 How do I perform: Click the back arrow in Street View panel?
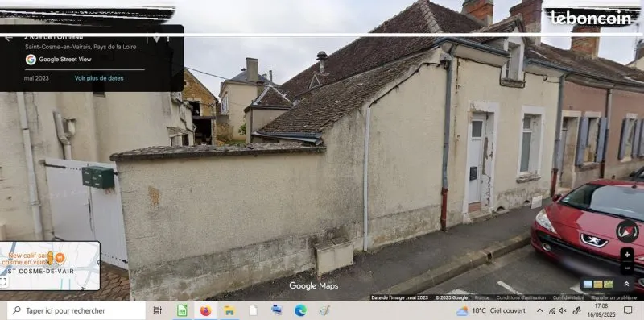click(8, 39)
